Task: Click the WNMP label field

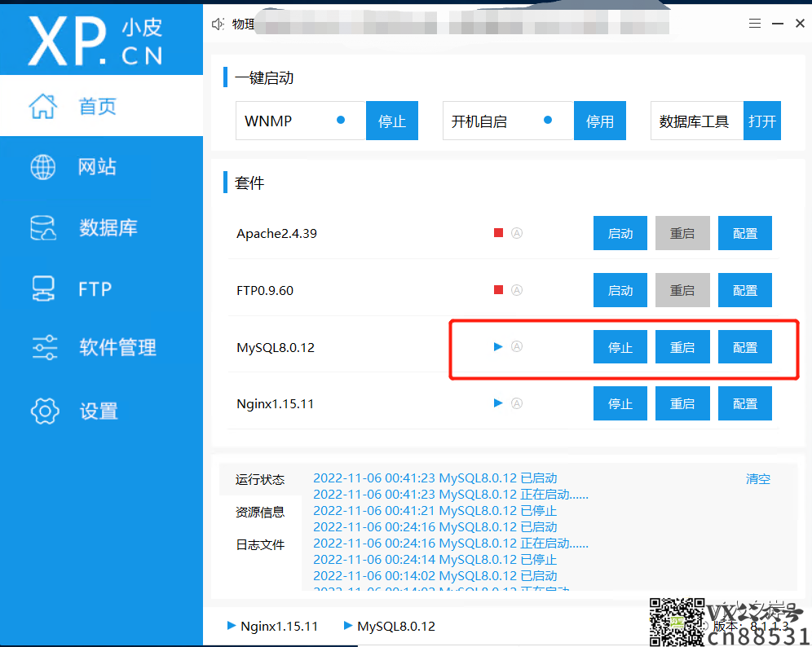Action: [x=301, y=121]
